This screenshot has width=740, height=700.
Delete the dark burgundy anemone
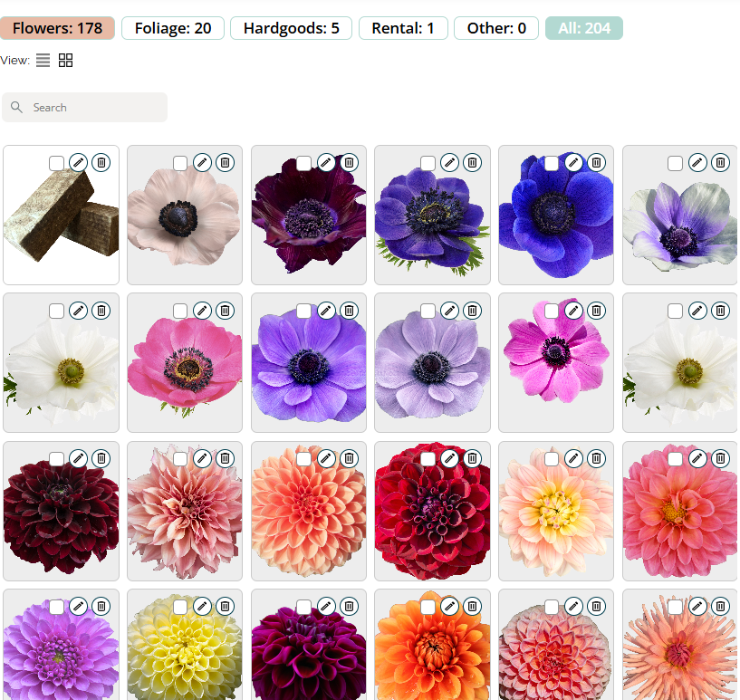tap(349, 162)
